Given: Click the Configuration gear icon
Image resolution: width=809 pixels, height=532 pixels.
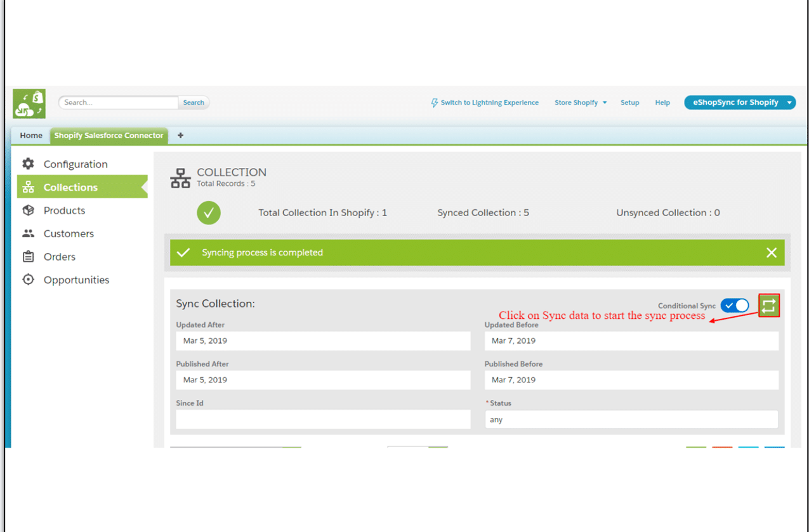Looking at the screenshot, I should click(x=28, y=164).
